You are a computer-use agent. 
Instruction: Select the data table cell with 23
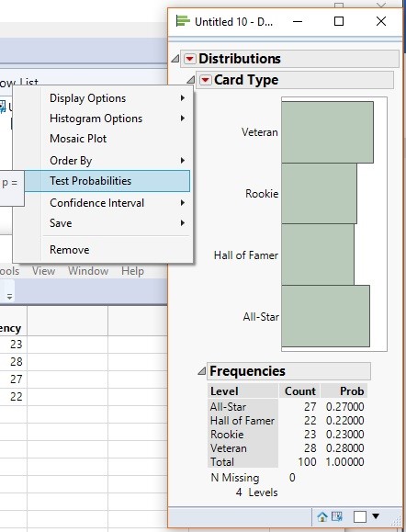click(x=13, y=345)
